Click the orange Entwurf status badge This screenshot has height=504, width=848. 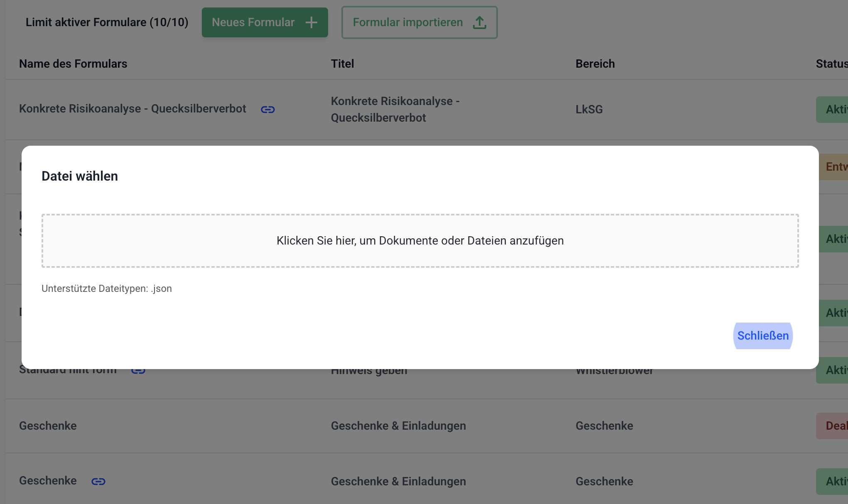click(x=834, y=166)
